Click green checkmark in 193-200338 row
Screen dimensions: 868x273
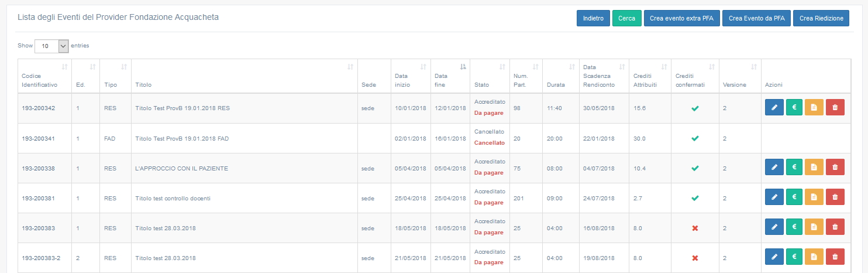click(x=695, y=168)
